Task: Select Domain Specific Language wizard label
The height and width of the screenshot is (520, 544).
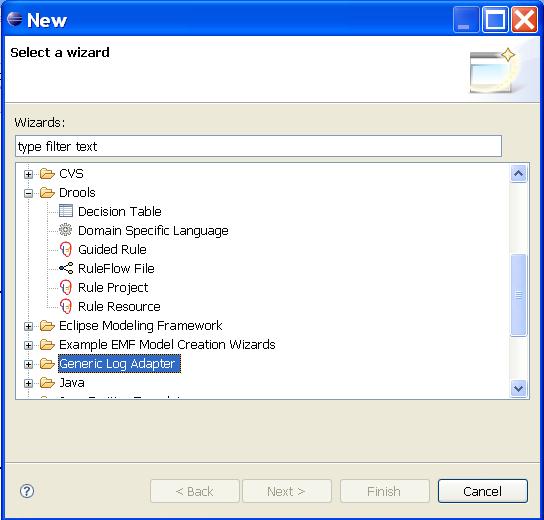Action: pyautogui.click(x=153, y=231)
